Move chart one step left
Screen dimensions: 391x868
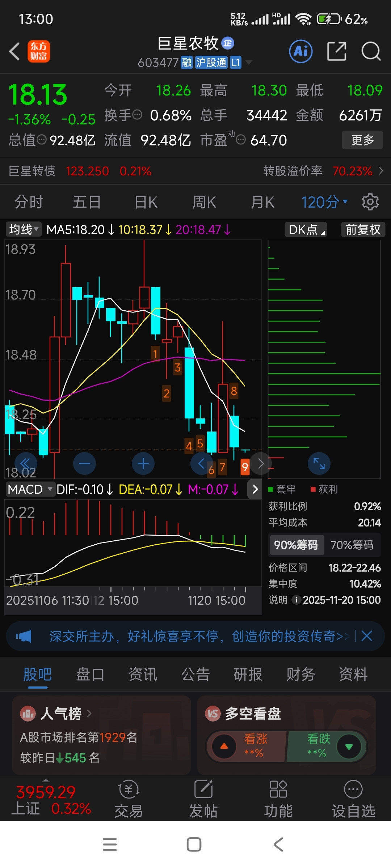(x=202, y=463)
